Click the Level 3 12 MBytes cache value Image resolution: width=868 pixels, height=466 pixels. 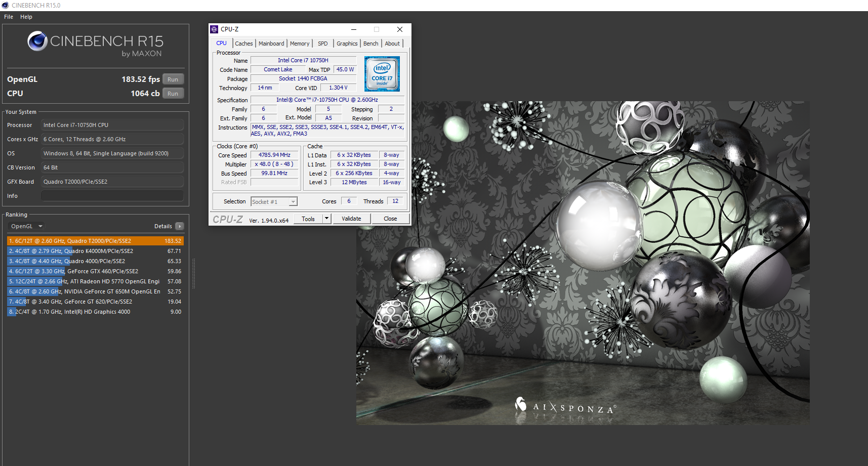click(354, 183)
